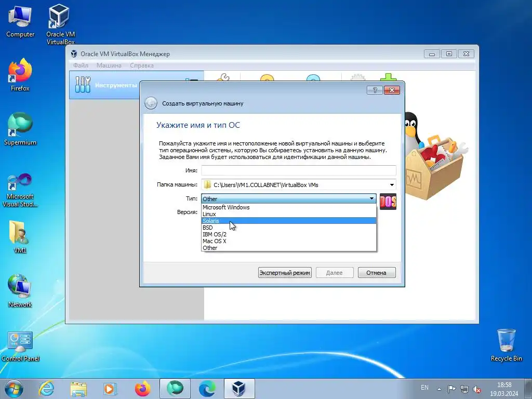Show hidden tray icons arrow
The image size is (532, 399).
pos(439,389)
